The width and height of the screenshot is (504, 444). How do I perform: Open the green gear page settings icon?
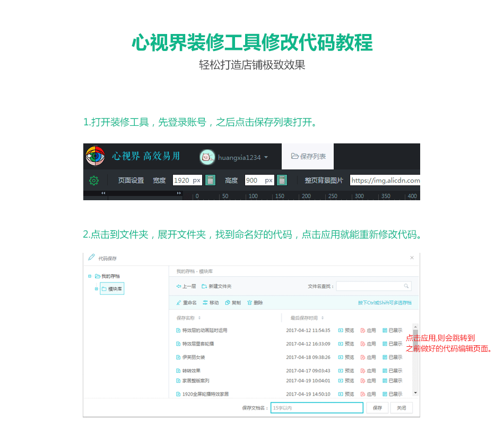93,180
